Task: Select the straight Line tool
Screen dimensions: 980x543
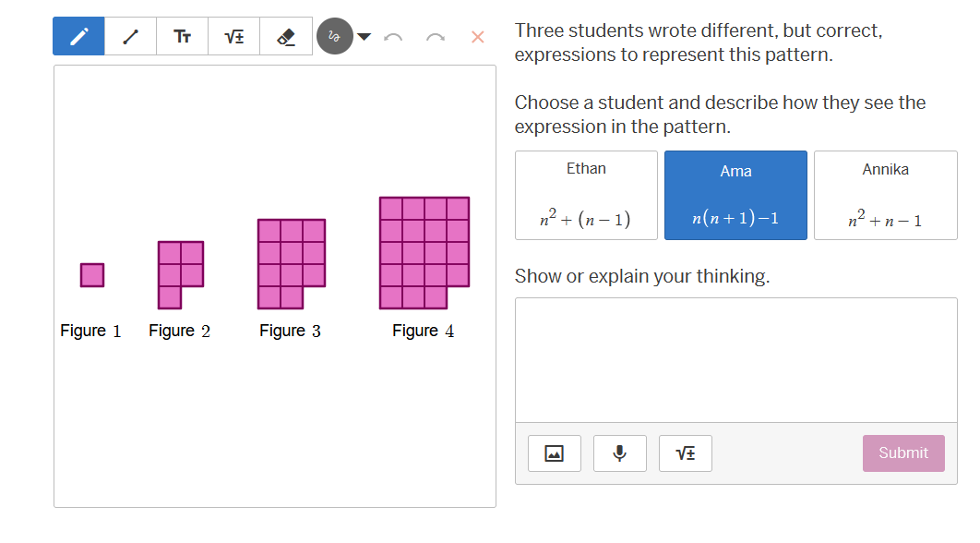Action: point(129,36)
